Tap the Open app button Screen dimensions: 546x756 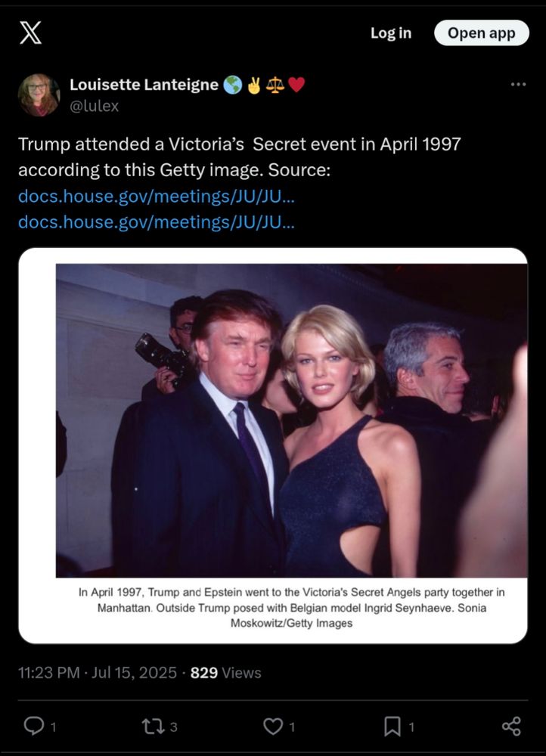[x=482, y=33]
